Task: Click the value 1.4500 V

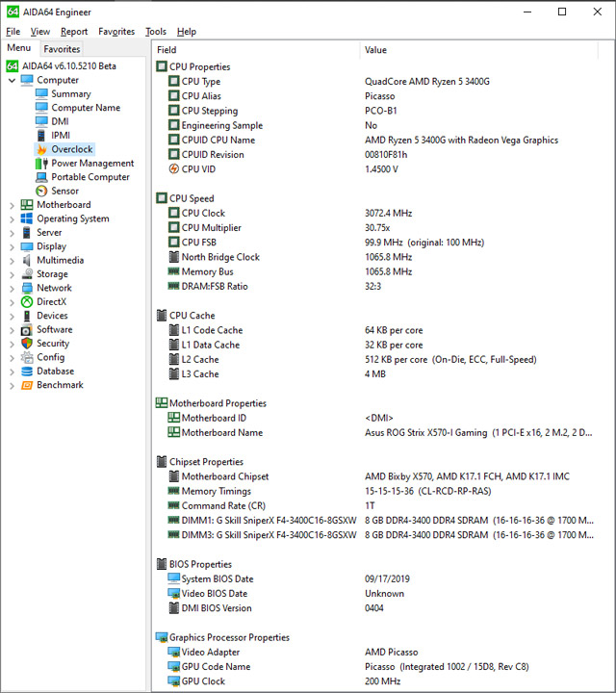Action: (381, 169)
